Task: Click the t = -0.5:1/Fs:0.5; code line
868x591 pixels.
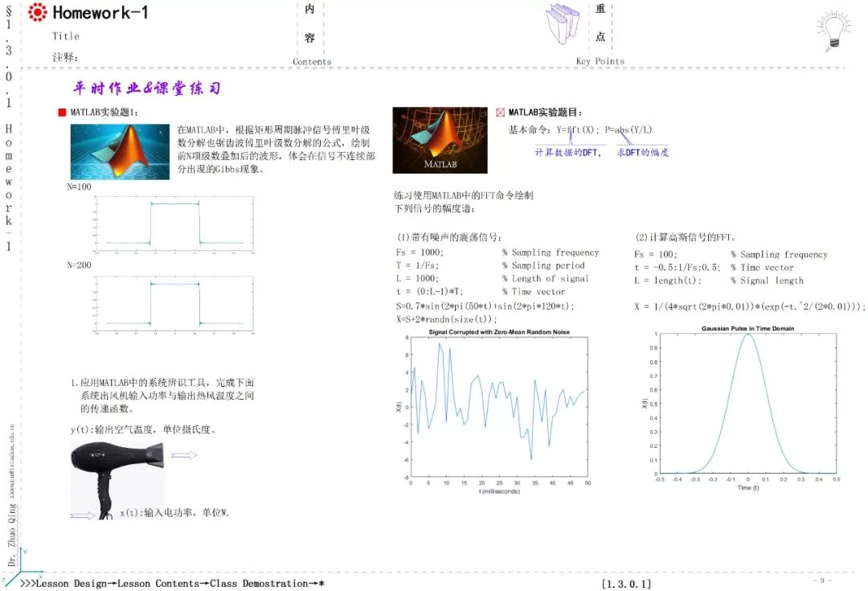Action: pyautogui.click(x=678, y=268)
